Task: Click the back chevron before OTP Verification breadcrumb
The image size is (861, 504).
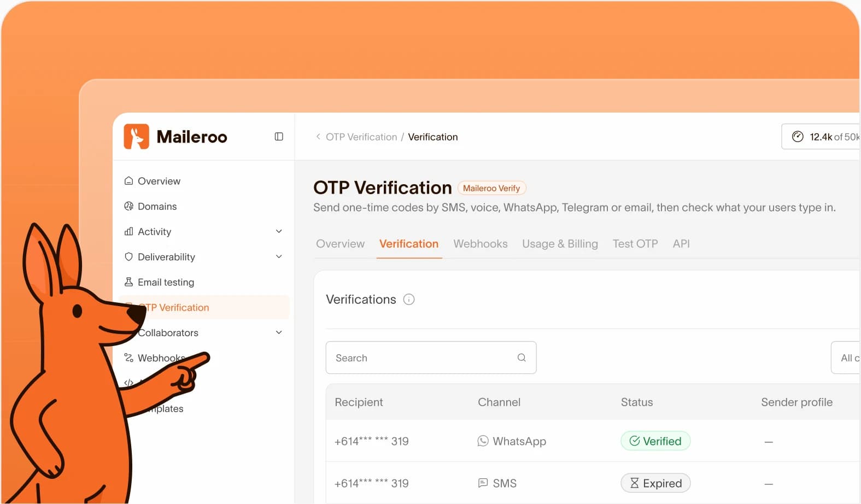Action: [x=318, y=137]
